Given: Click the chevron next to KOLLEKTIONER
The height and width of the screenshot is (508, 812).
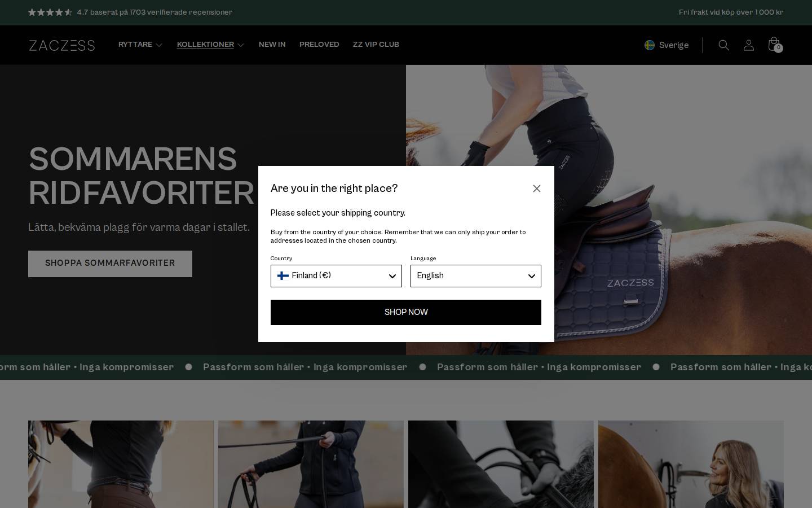Looking at the screenshot, I should click(x=241, y=45).
